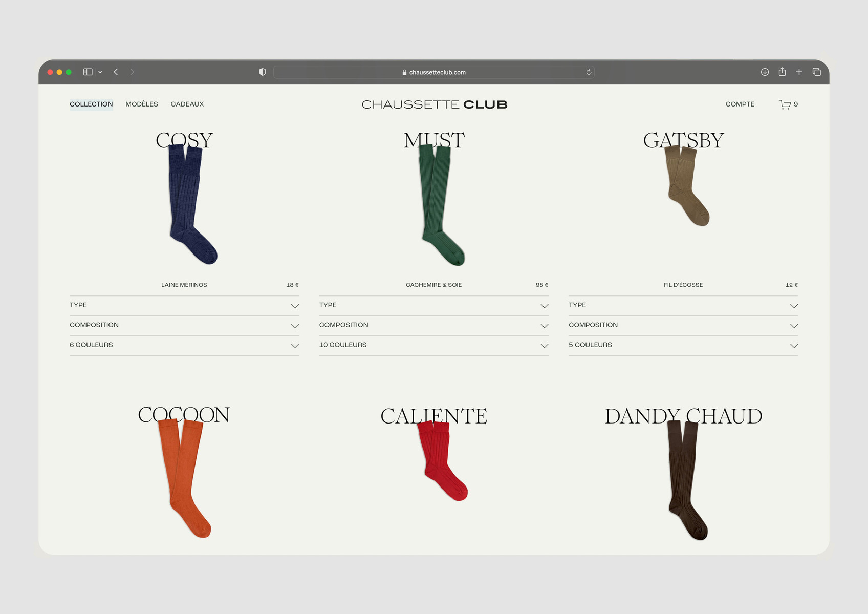This screenshot has height=614, width=868.
Task: Expand TYPE under the Gatsby sock
Action: point(683,305)
